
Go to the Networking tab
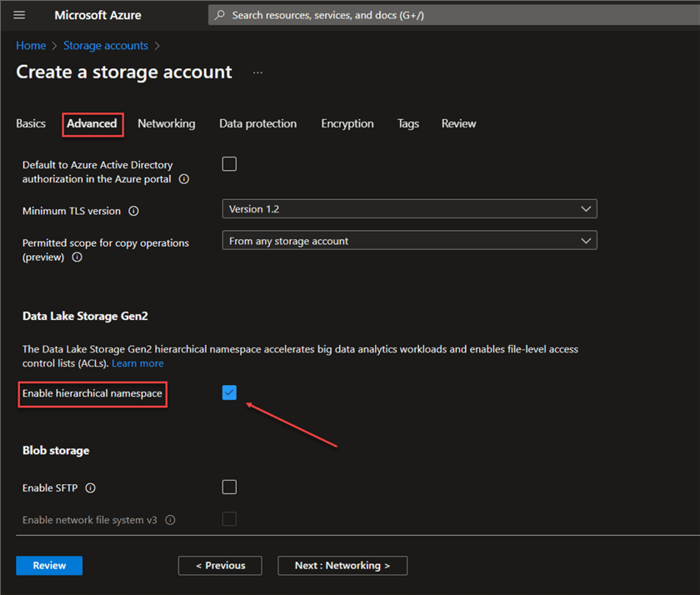pyautogui.click(x=167, y=123)
